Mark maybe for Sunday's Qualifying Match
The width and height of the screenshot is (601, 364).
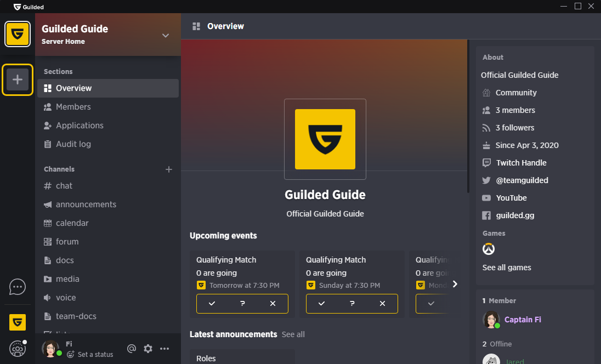[352, 304]
